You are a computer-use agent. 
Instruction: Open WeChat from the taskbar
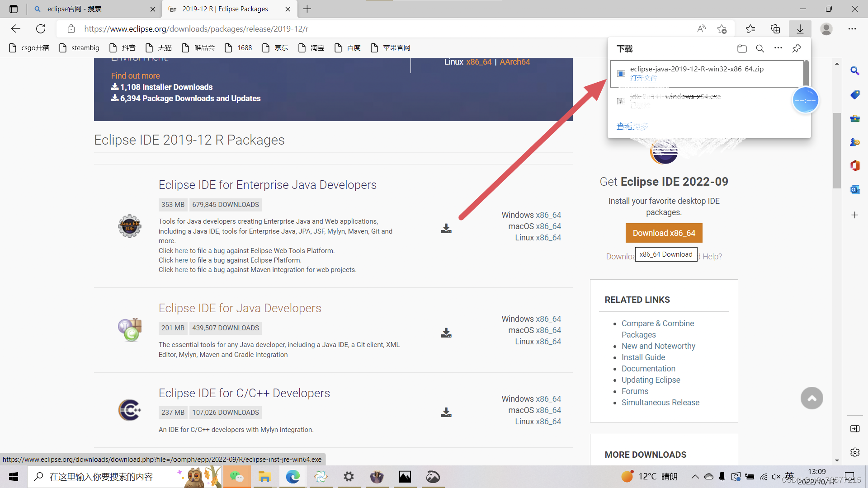point(237,477)
